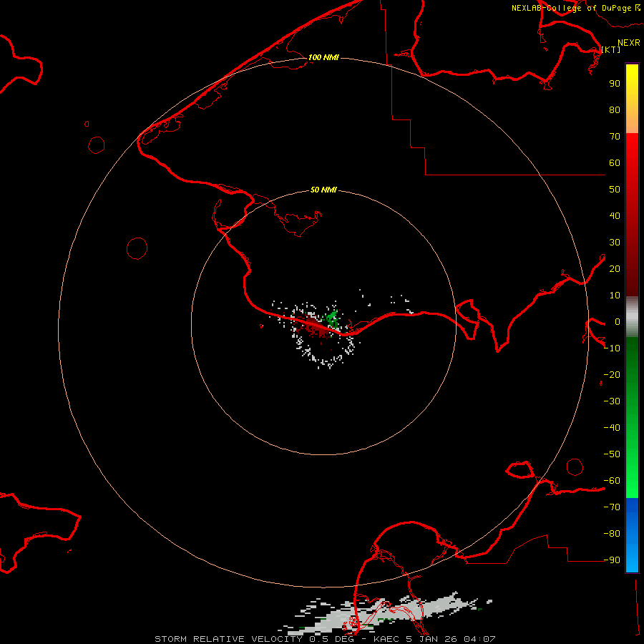Screen dimensions: 644x644
Task: Click the positive "80" scale value
Action: pyautogui.click(x=615, y=109)
